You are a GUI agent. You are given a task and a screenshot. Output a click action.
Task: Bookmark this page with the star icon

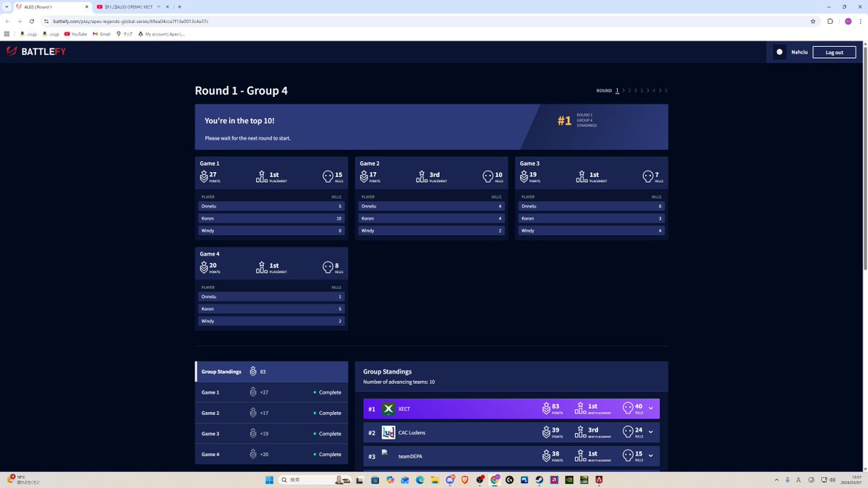tap(813, 21)
